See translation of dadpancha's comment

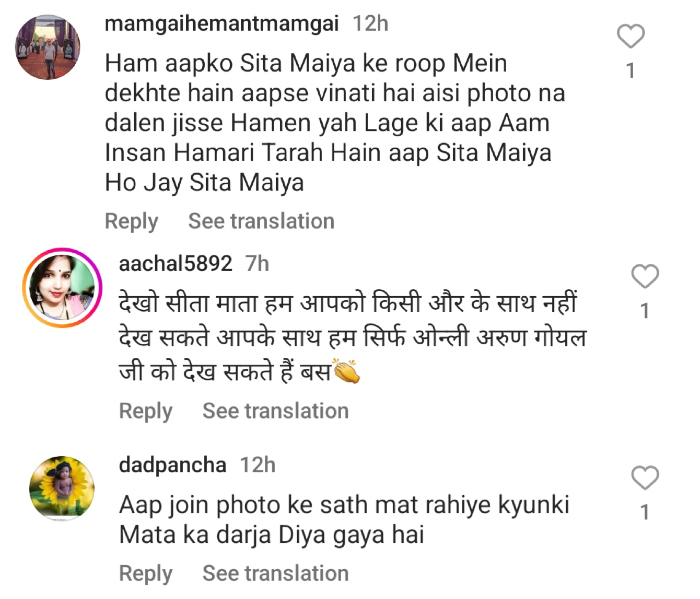(x=275, y=574)
